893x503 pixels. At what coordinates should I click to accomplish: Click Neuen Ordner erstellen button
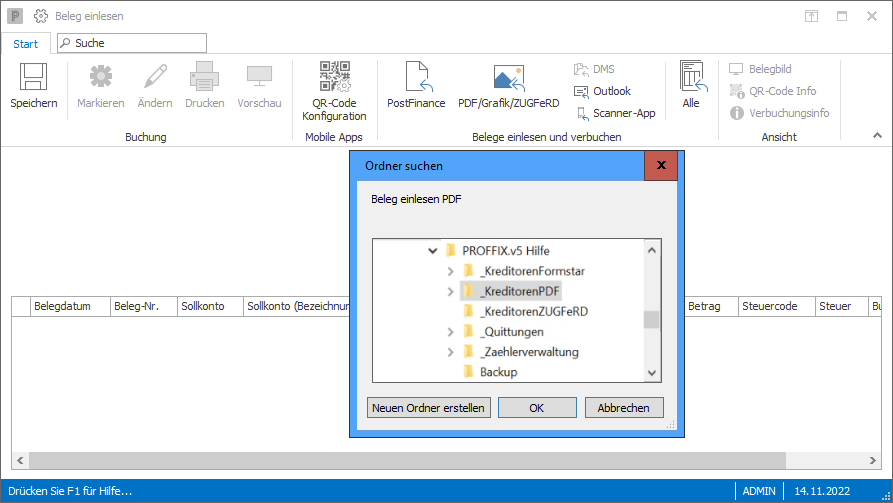[428, 408]
